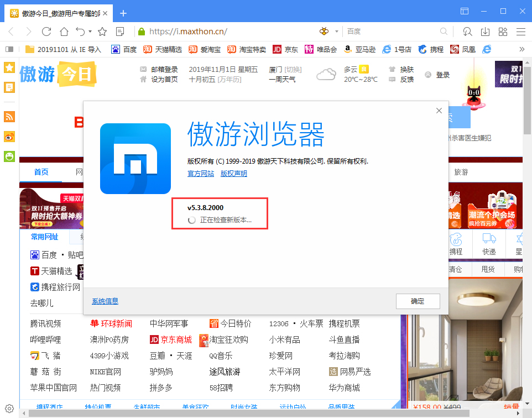Open the 官方网站 link

click(200, 174)
